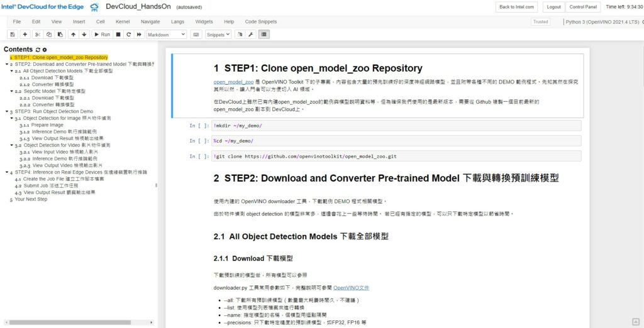Open the Edit menu
Screen dimensions: 644x328
tap(36, 22)
